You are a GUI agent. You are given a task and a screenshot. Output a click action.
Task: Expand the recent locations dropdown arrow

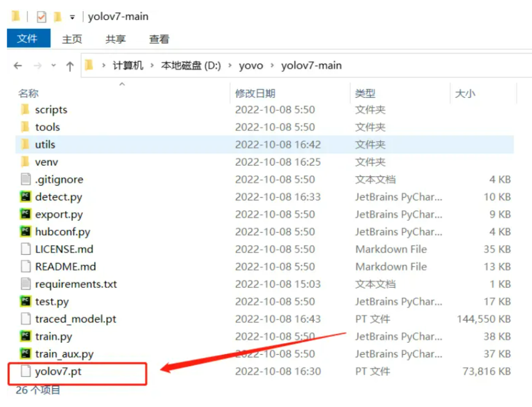tap(54, 65)
